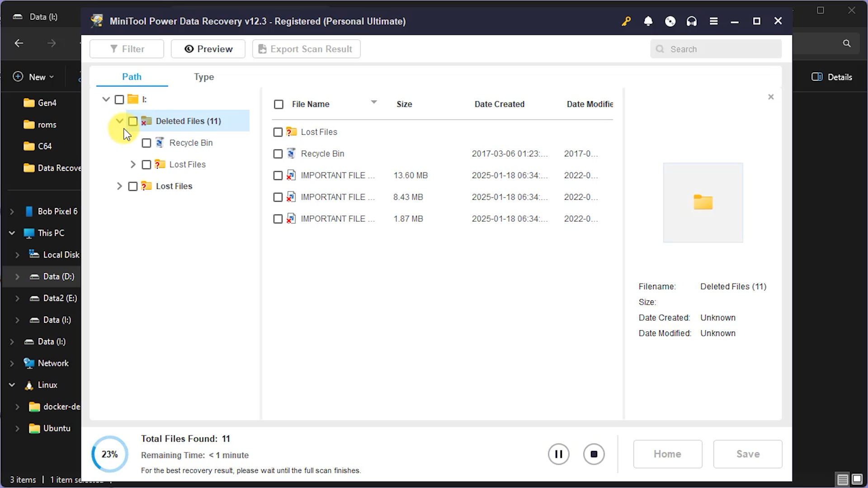Click the search magnifier icon in MiniTool
This screenshot has height=488, width=868.
(660, 49)
